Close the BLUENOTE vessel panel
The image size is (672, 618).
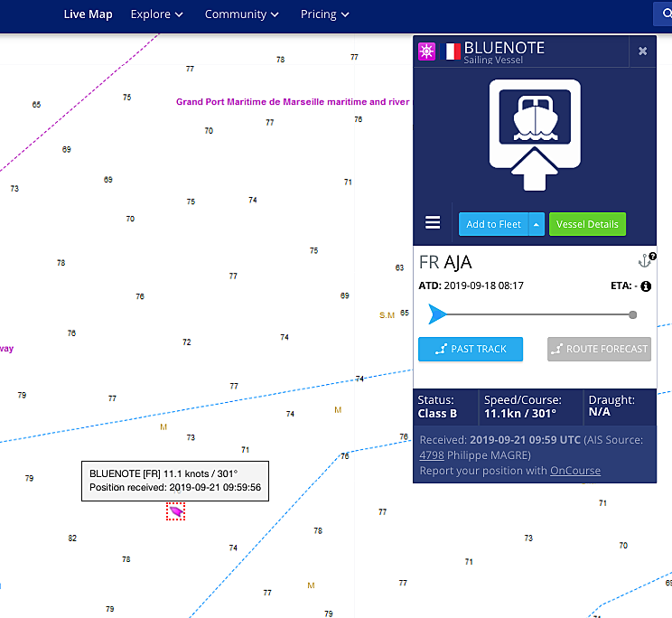coord(642,51)
